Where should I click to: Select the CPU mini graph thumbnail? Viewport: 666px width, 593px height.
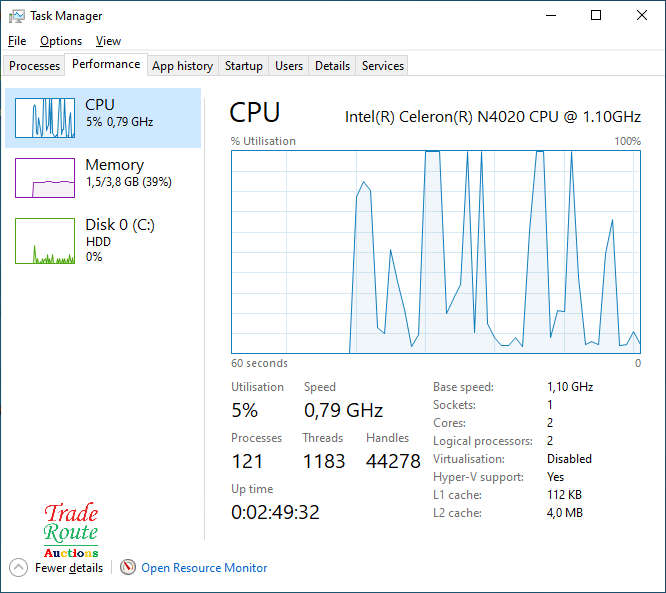click(45, 117)
